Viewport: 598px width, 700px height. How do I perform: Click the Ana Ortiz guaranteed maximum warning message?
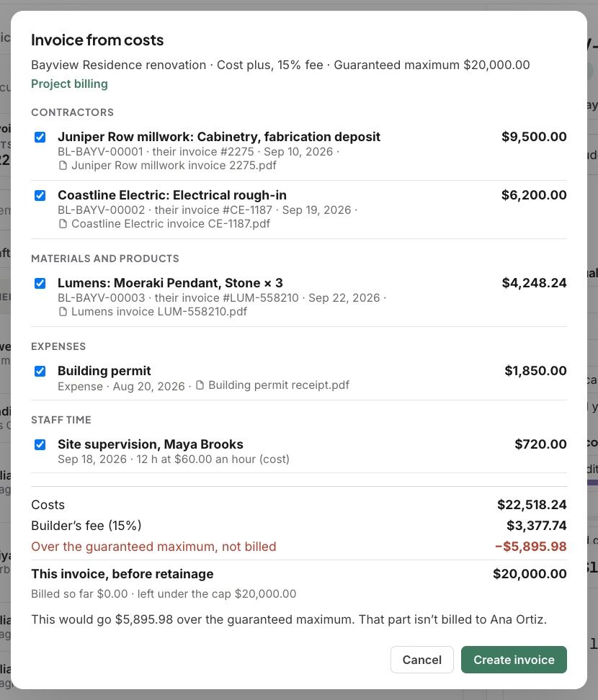[289, 619]
